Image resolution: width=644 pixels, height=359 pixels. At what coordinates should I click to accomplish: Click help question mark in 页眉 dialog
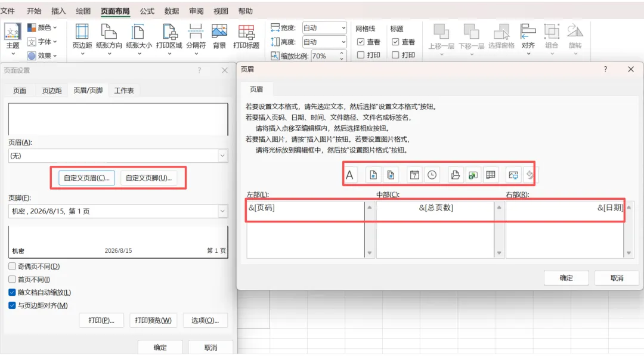[x=605, y=69]
